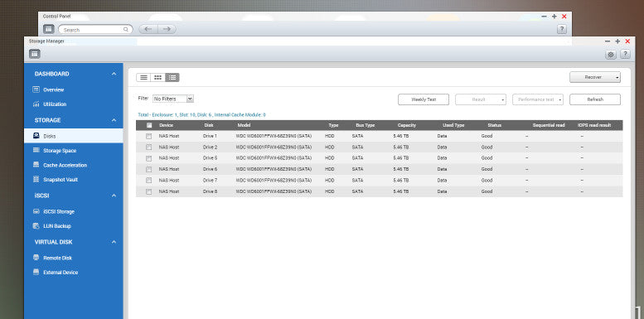644x319 pixels.
Task: Check the Drive 5 row checkbox
Action: tap(148, 158)
